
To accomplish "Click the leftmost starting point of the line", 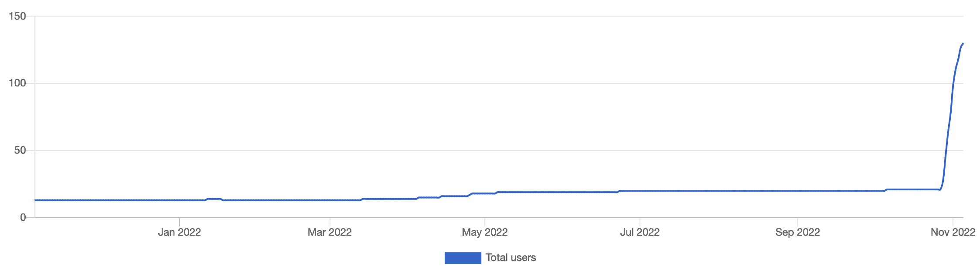I will pyautogui.click(x=35, y=200).
